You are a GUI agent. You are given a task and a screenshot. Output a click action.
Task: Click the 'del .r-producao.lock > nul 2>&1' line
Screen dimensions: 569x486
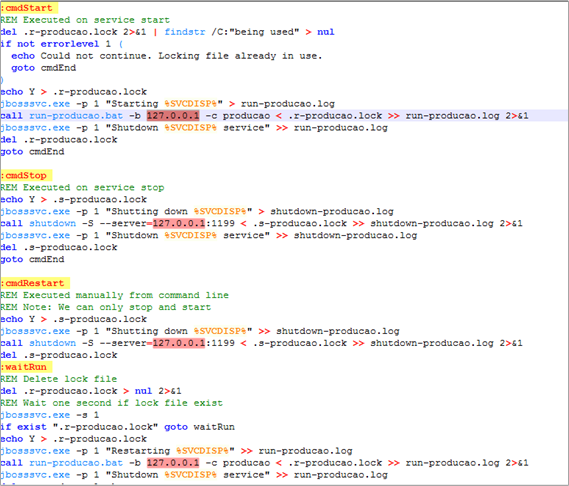(x=91, y=391)
